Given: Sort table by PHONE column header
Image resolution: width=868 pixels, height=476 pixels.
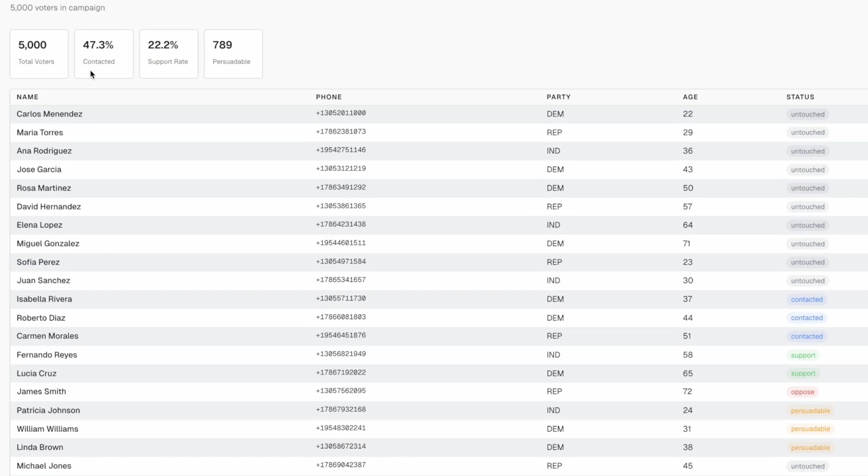Looking at the screenshot, I should (329, 97).
